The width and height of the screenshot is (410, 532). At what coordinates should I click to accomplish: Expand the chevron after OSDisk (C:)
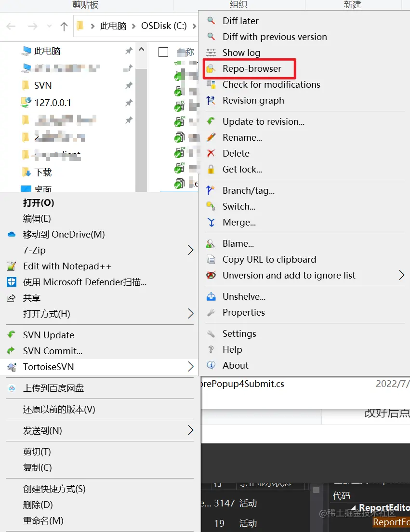[194, 26]
